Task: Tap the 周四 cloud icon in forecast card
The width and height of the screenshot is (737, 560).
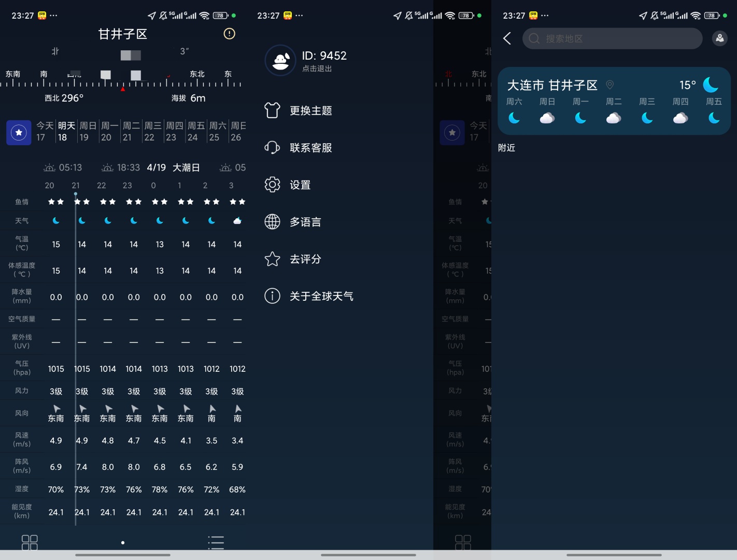Action: [681, 118]
